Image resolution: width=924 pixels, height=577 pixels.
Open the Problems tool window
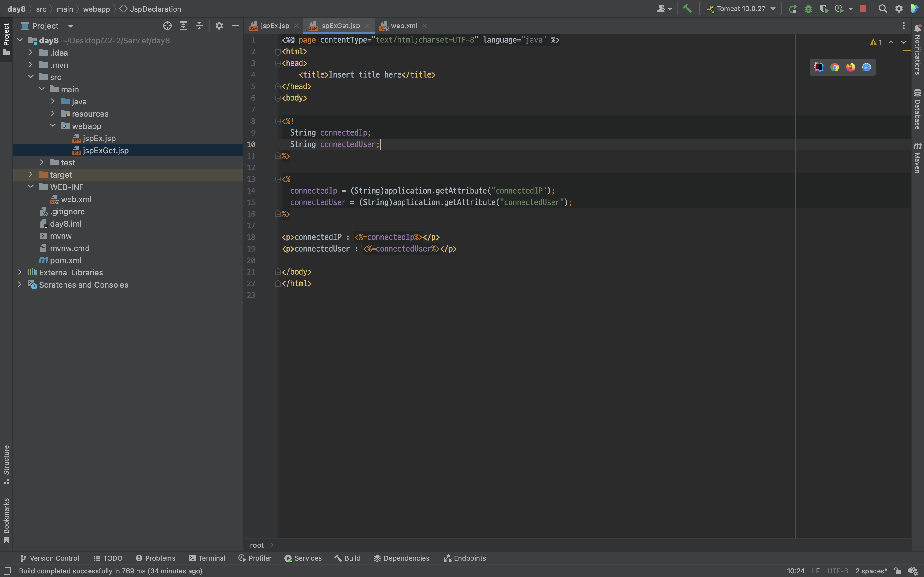point(156,558)
